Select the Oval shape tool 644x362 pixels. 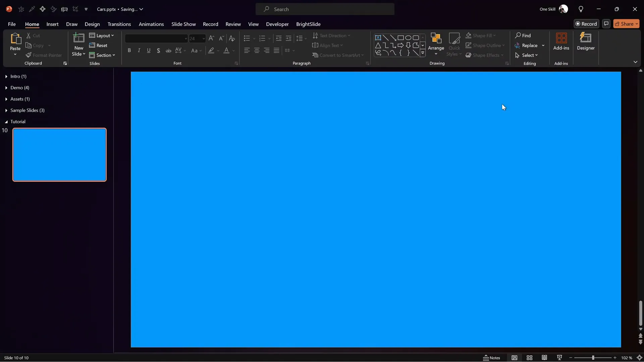click(x=409, y=38)
